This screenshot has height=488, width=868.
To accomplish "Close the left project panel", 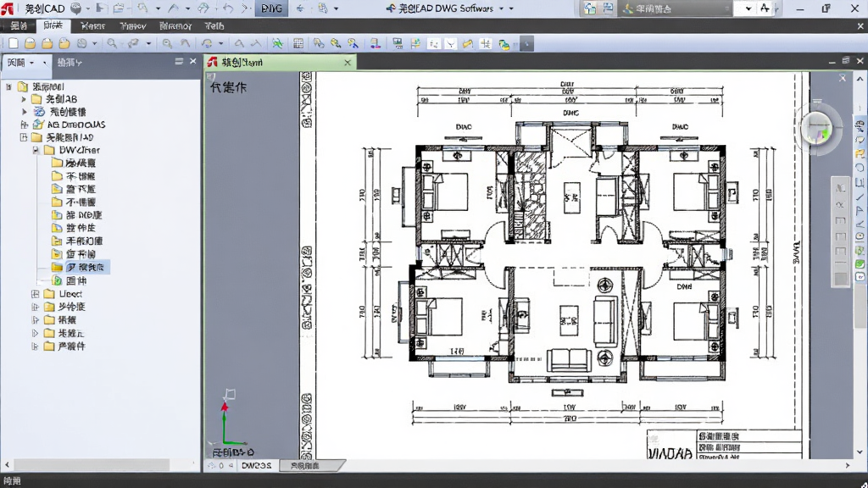I will [x=192, y=61].
